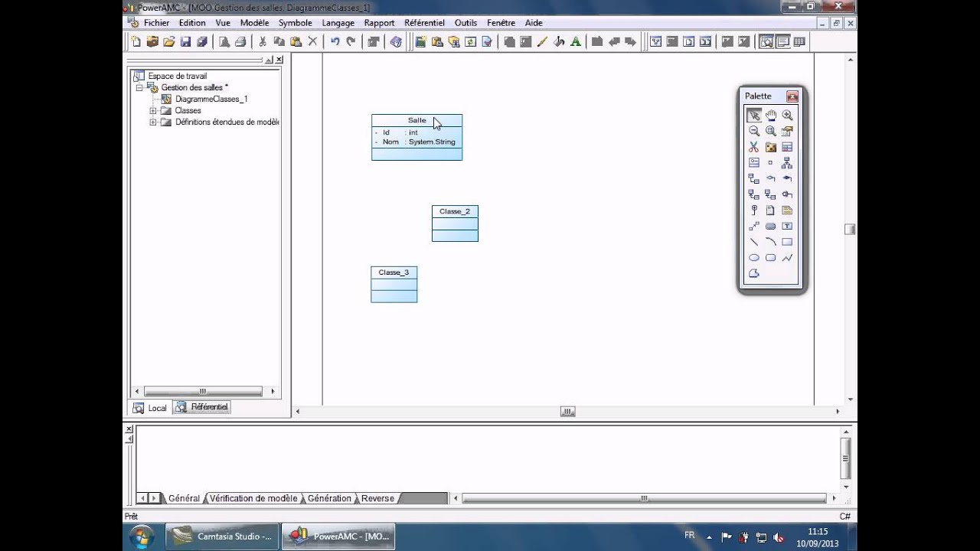The height and width of the screenshot is (551, 980).
Task: Select the Classe_3 class in the diagram
Action: pyautogui.click(x=394, y=285)
